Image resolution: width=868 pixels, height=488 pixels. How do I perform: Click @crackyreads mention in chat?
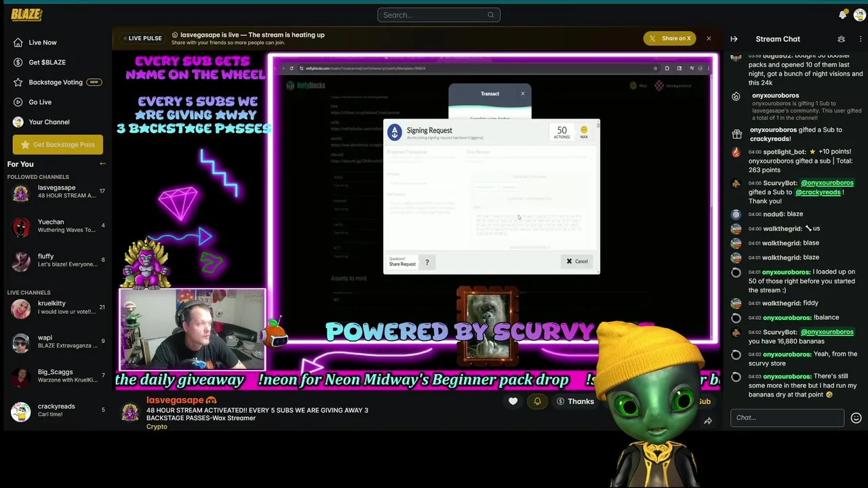(818, 192)
